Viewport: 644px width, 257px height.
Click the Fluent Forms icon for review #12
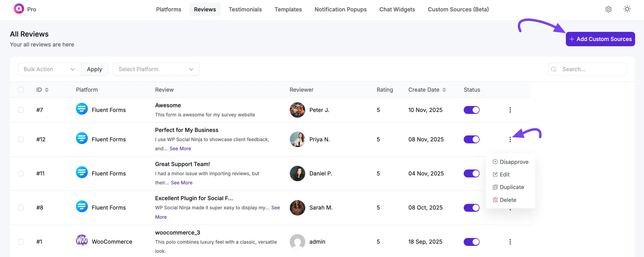click(82, 138)
